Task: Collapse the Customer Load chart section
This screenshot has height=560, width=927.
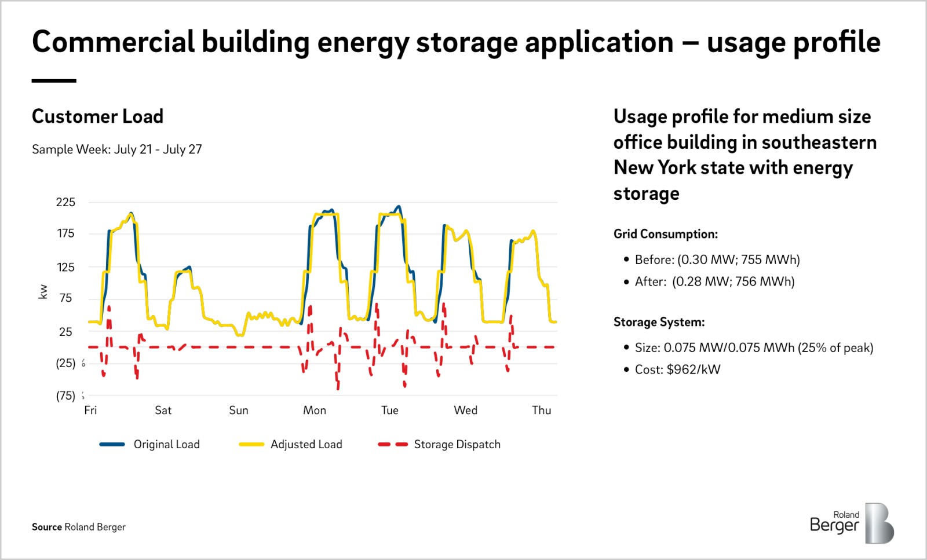Action: tap(97, 116)
